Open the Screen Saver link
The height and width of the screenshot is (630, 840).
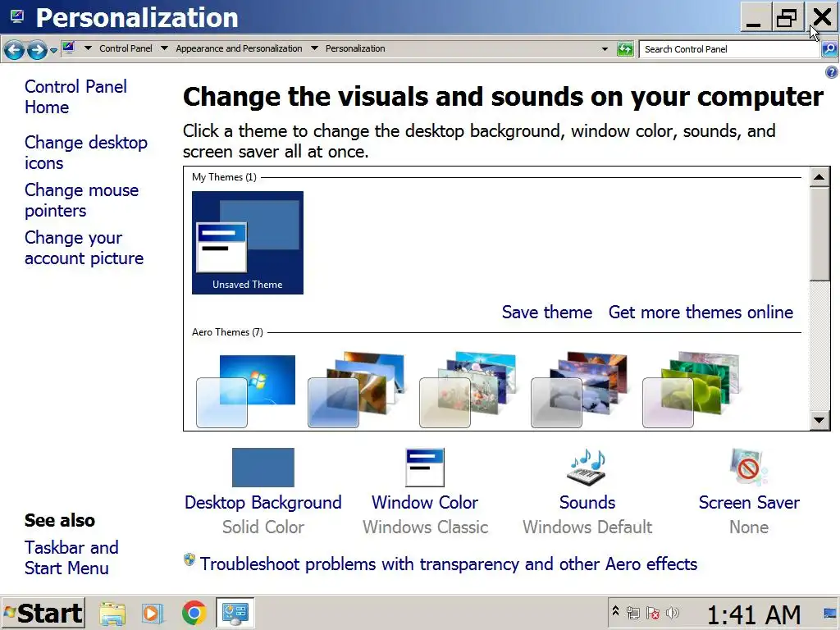tap(749, 503)
